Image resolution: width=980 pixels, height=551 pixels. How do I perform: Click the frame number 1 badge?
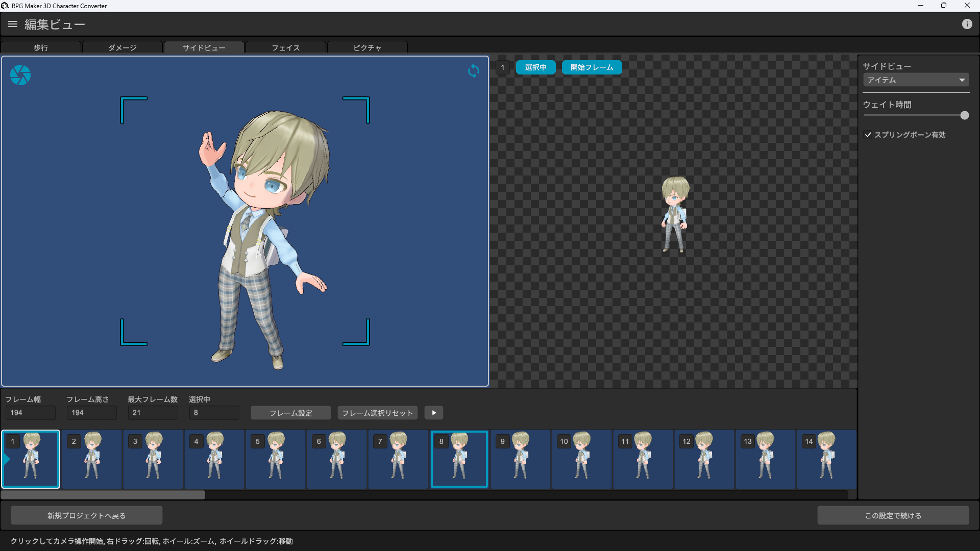tap(503, 67)
